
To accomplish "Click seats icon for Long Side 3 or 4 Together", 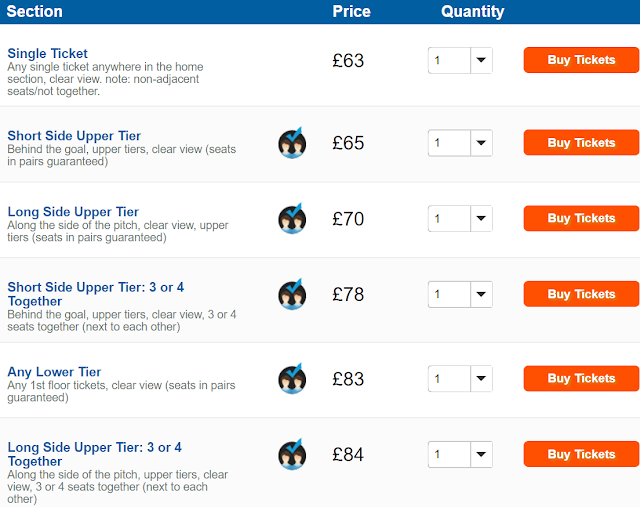I will point(292,455).
